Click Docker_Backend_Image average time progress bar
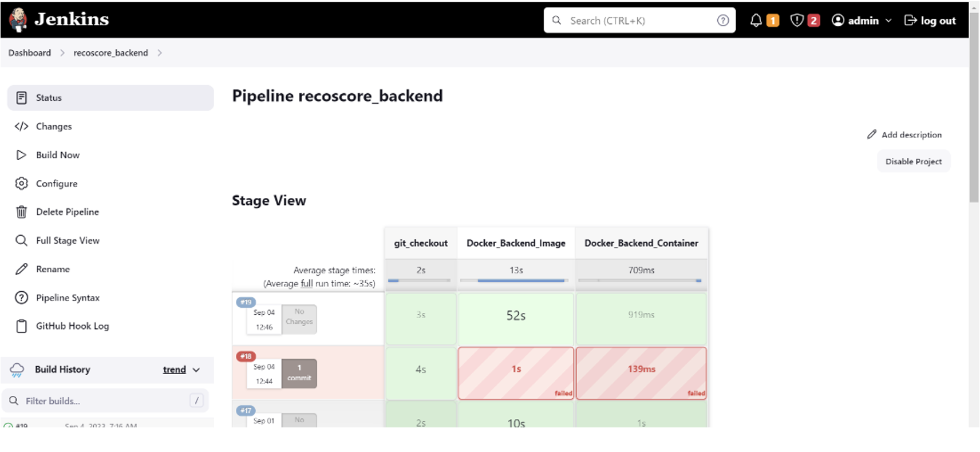Image resolution: width=980 pixels, height=452 pixels. point(514,280)
